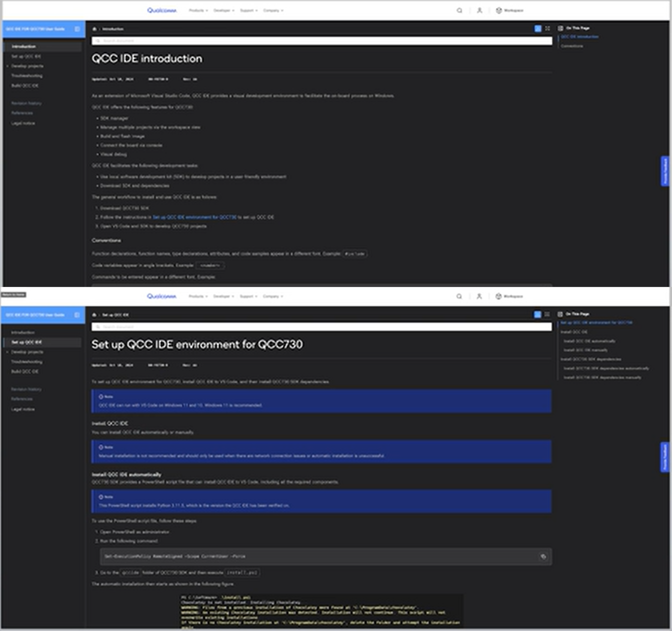Click the fullscreen icon on the Set up page toolbar
The image size is (672, 631).
click(547, 314)
